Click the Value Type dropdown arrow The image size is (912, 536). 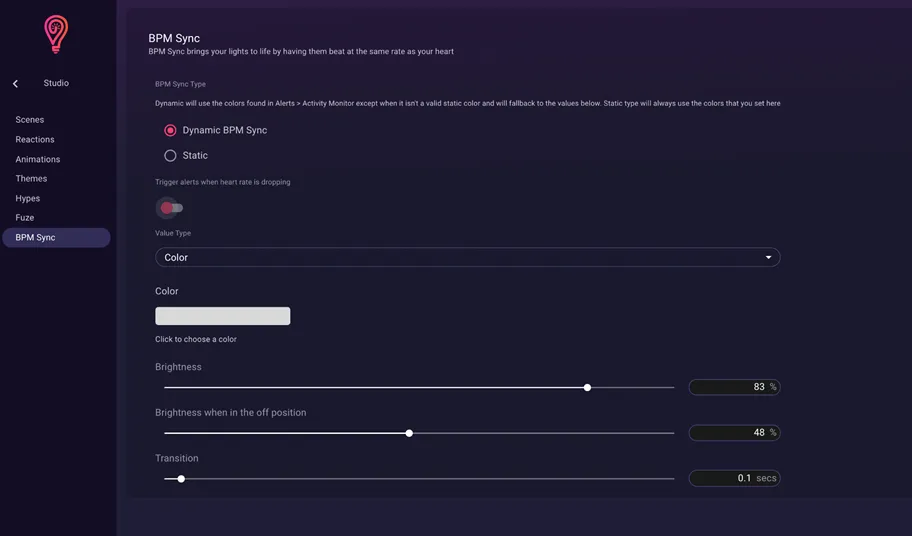pos(768,258)
